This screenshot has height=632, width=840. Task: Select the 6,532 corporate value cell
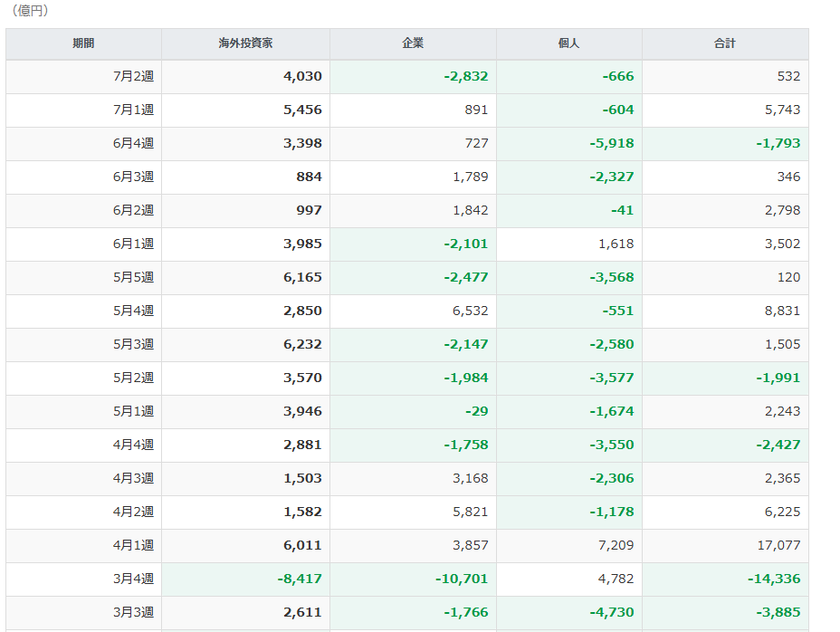[x=413, y=311]
